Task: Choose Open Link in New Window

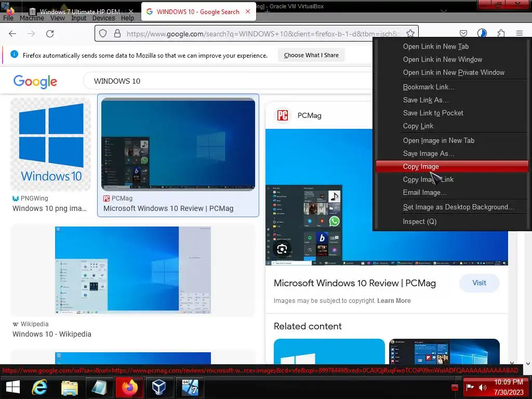Action: tap(443, 59)
